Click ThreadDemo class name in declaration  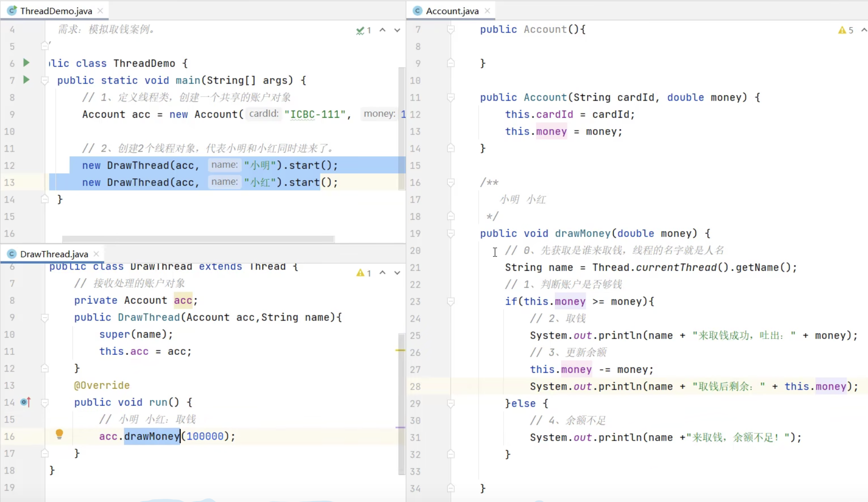click(144, 63)
